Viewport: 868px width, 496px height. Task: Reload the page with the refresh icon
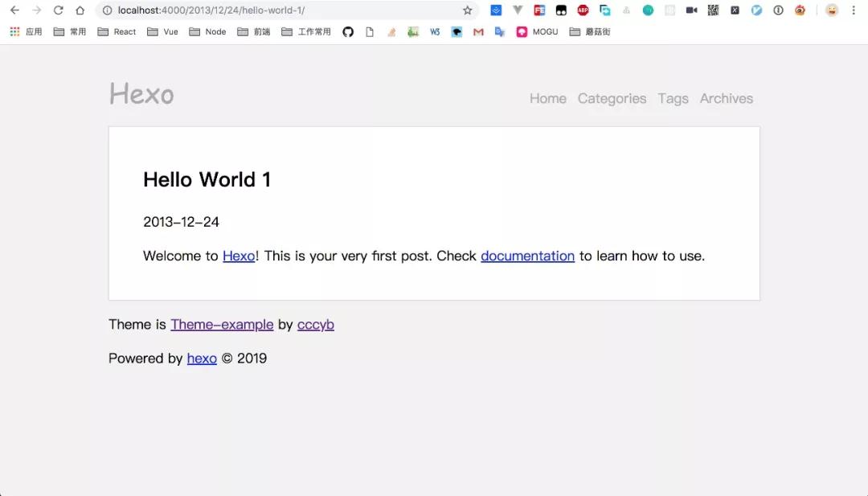tap(58, 10)
